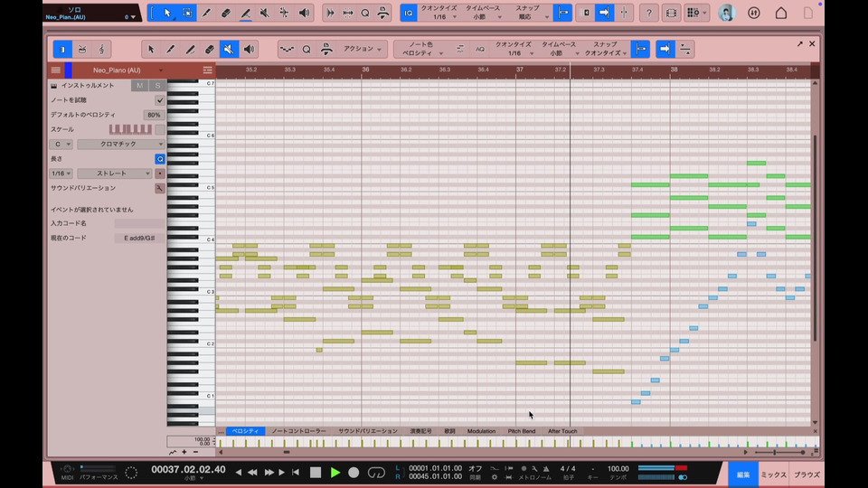Open the 1/16 note length dropdown
The image size is (868, 488).
tap(61, 174)
